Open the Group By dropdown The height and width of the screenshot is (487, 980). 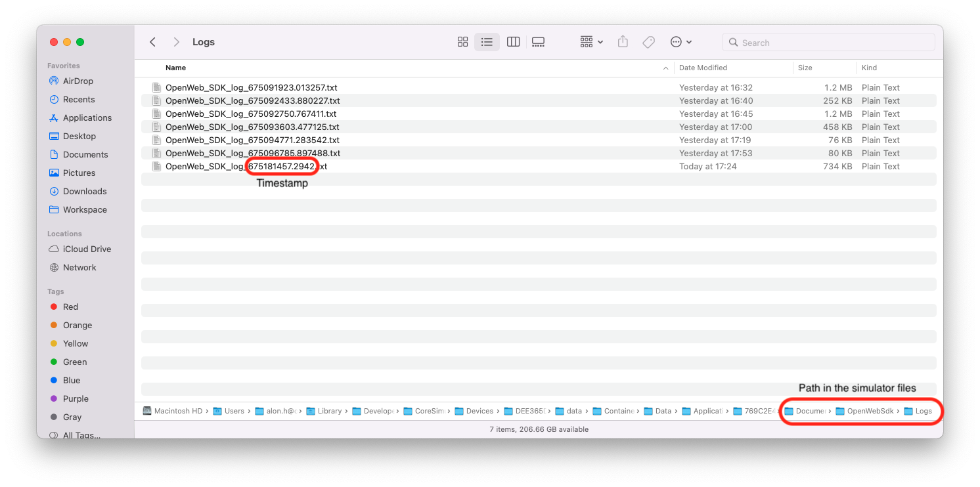591,42
